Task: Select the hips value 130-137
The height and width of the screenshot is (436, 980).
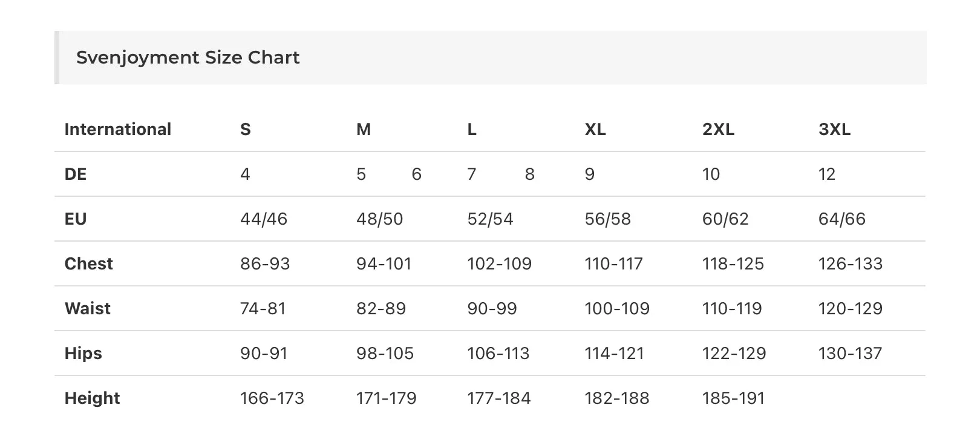Action: coord(851,353)
